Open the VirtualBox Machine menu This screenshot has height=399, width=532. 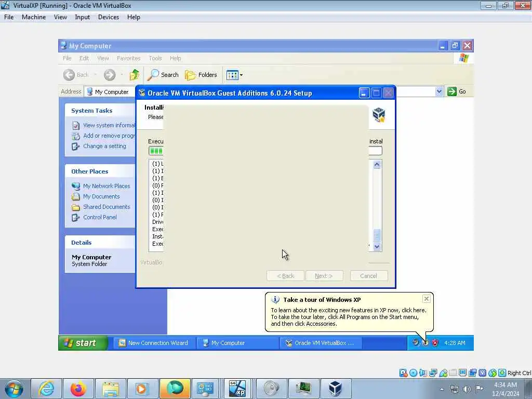pyautogui.click(x=34, y=17)
